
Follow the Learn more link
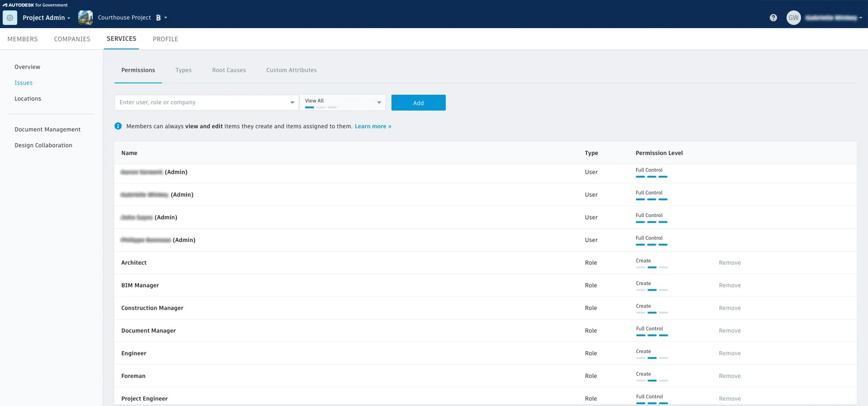point(373,126)
